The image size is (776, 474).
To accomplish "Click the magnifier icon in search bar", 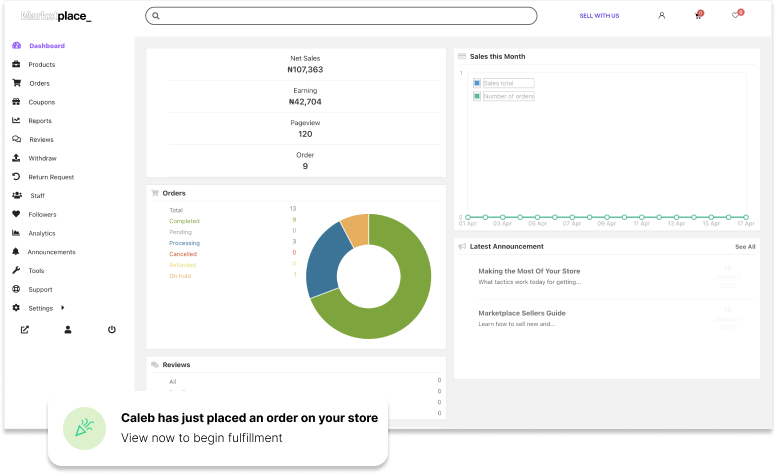I will [x=156, y=16].
